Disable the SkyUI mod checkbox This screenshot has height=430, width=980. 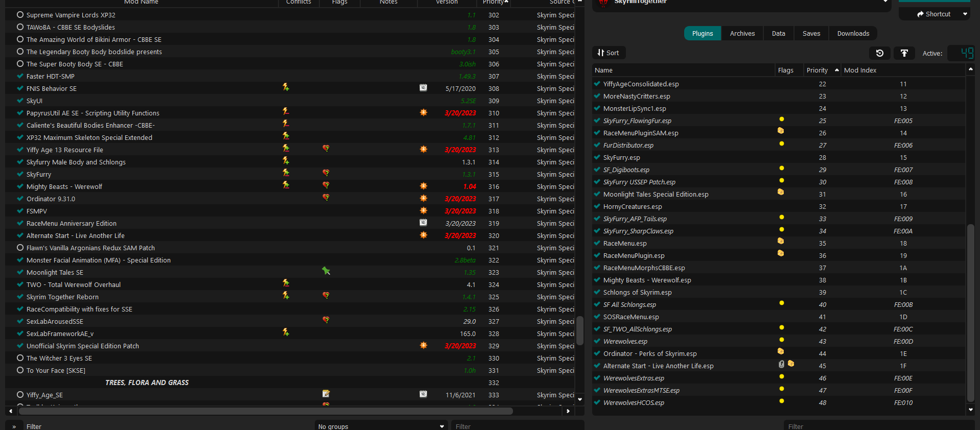click(20, 101)
